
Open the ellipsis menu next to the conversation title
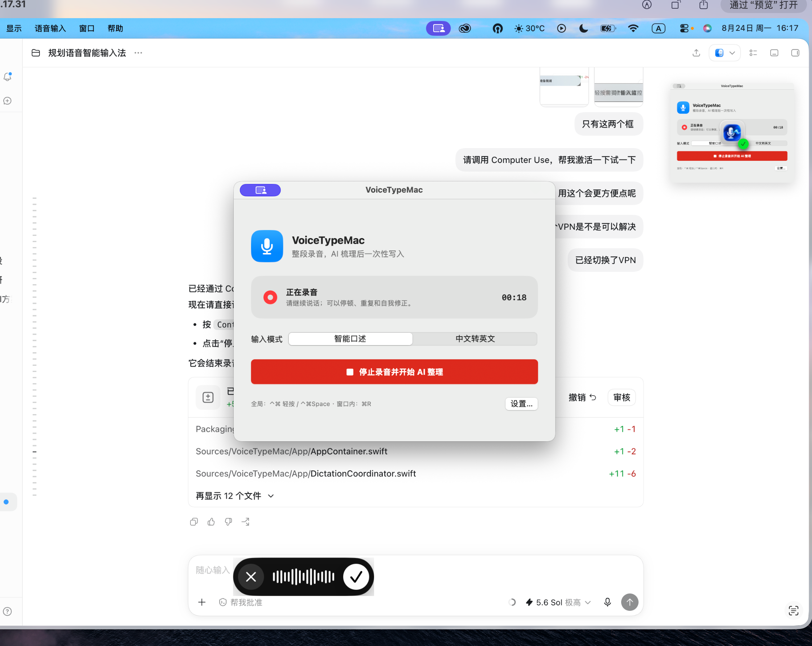pos(138,53)
